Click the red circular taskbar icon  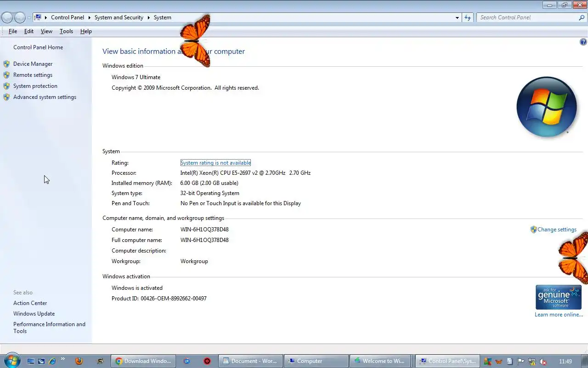(x=207, y=361)
